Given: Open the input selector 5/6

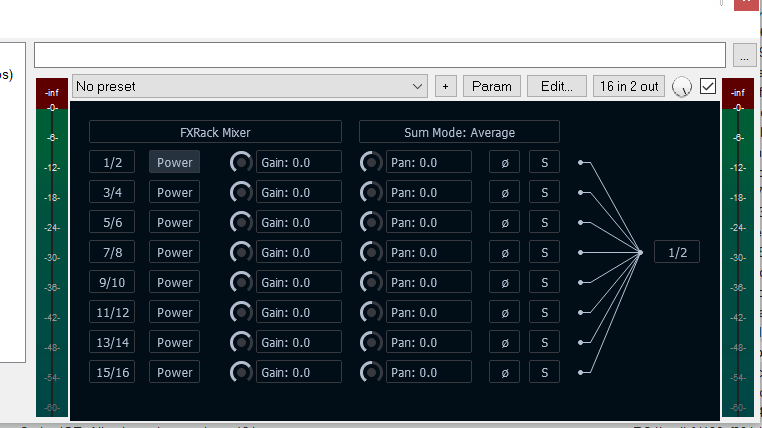Looking at the screenshot, I should [112, 223].
